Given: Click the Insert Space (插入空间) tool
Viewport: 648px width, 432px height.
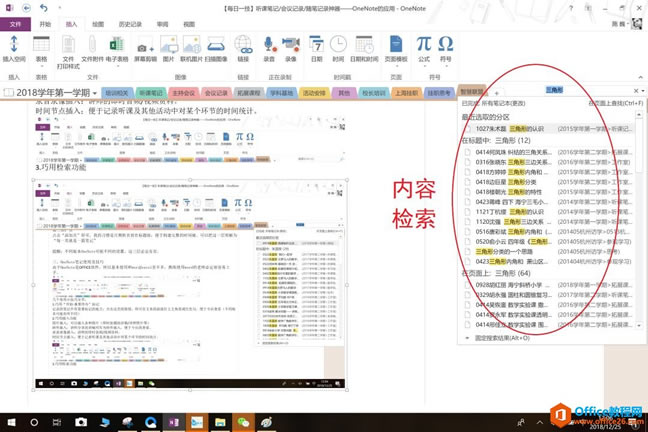Looking at the screenshot, I should (14, 49).
